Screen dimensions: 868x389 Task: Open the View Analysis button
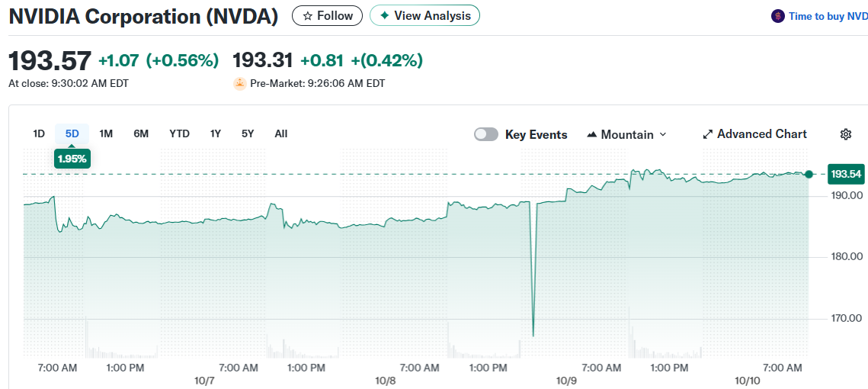[x=424, y=16]
